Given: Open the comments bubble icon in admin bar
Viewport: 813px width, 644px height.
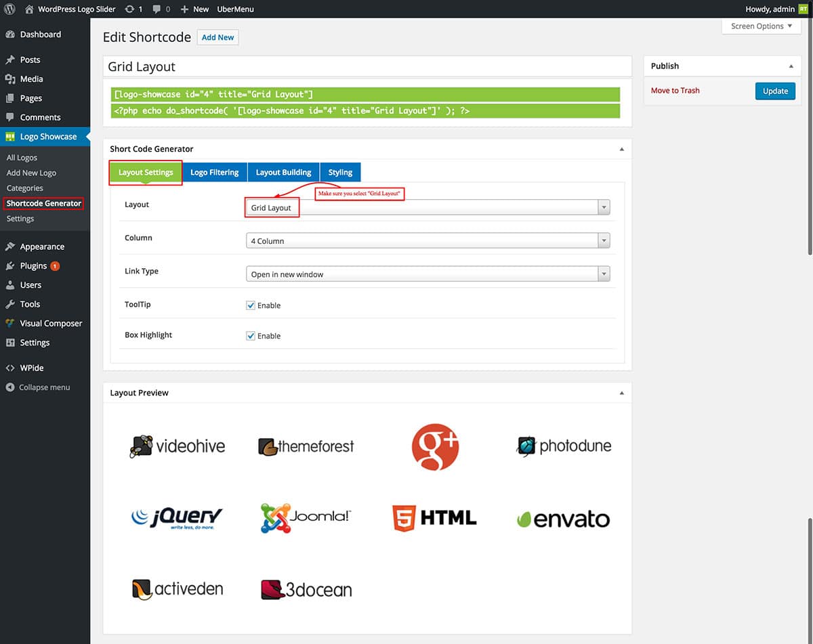Looking at the screenshot, I should [157, 9].
